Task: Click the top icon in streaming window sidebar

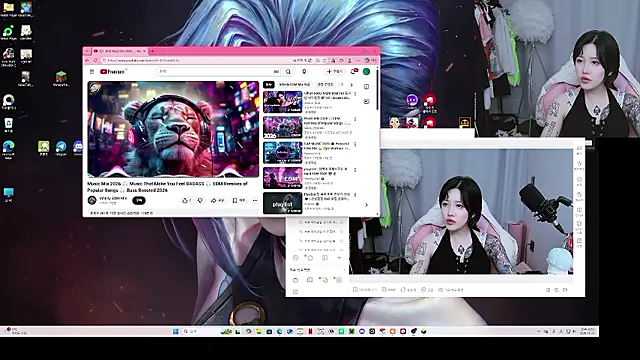Action: click(x=579, y=149)
